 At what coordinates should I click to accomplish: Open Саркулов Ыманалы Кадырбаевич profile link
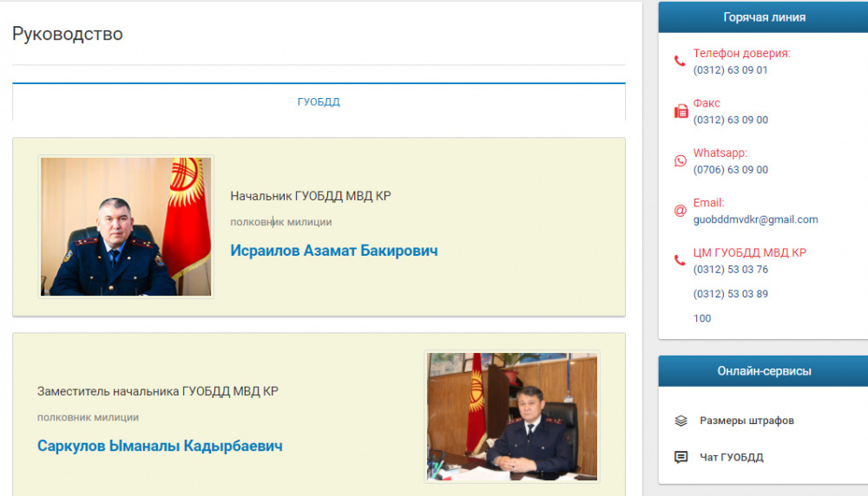pos(160,446)
